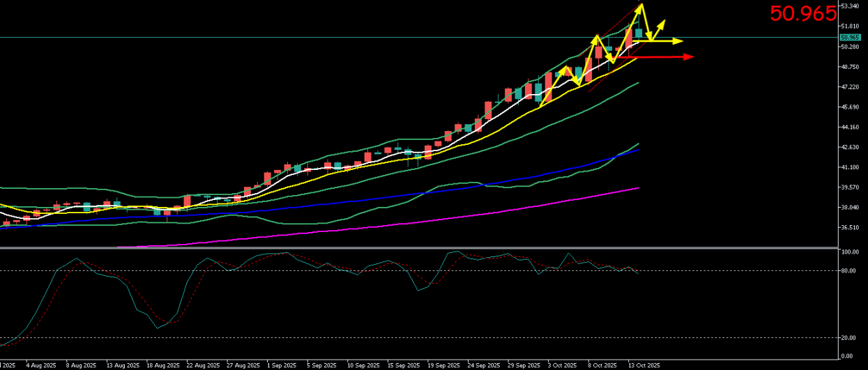
Task: Click the 53.340 price axis label
Action: click(851, 6)
